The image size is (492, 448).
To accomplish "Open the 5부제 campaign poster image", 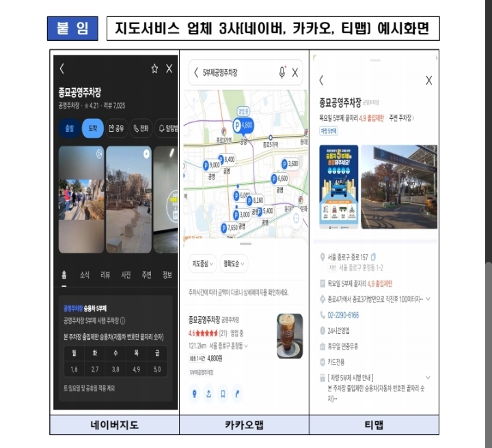I will (x=339, y=187).
